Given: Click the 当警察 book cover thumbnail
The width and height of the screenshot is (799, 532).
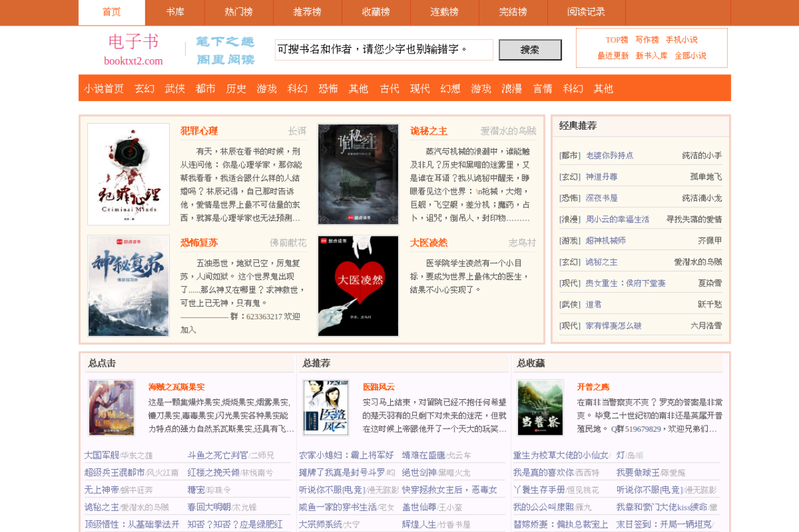Looking at the screenshot, I should 541,407.
